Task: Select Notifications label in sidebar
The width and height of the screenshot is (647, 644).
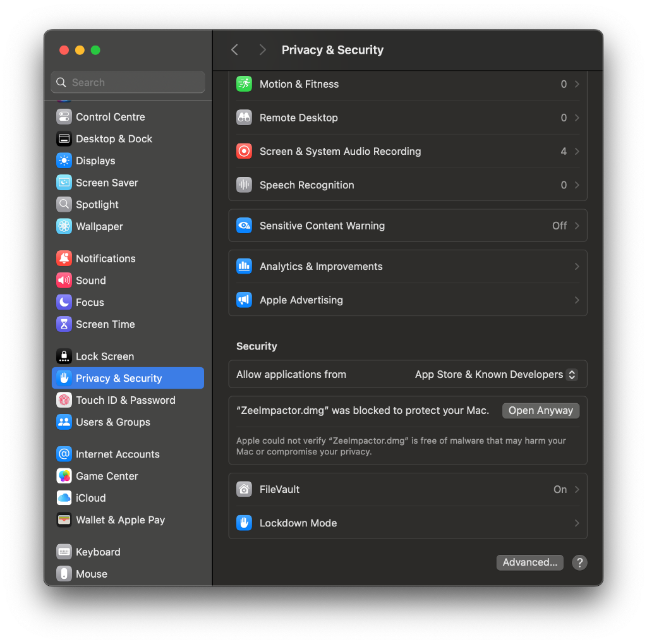Action: click(106, 258)
